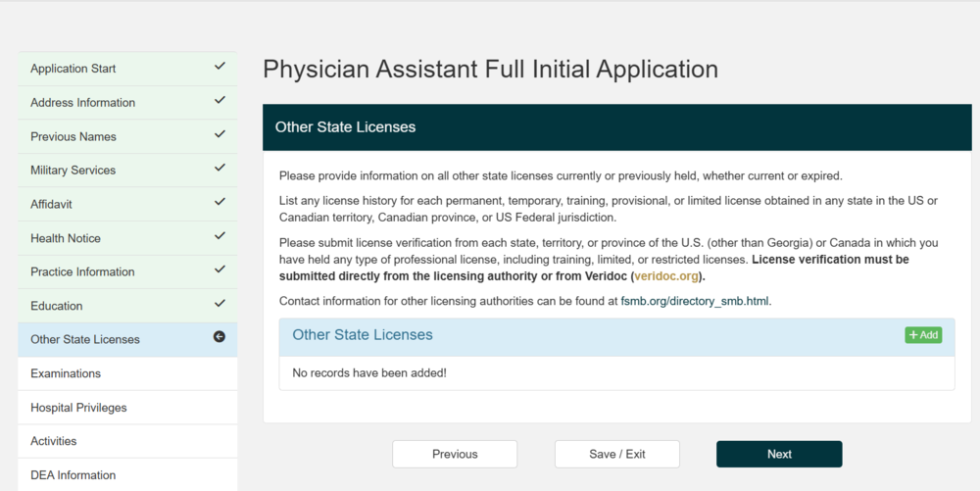Click the checkmark icon next to Address Information
980x491 pixels.
tap(220, 100)
